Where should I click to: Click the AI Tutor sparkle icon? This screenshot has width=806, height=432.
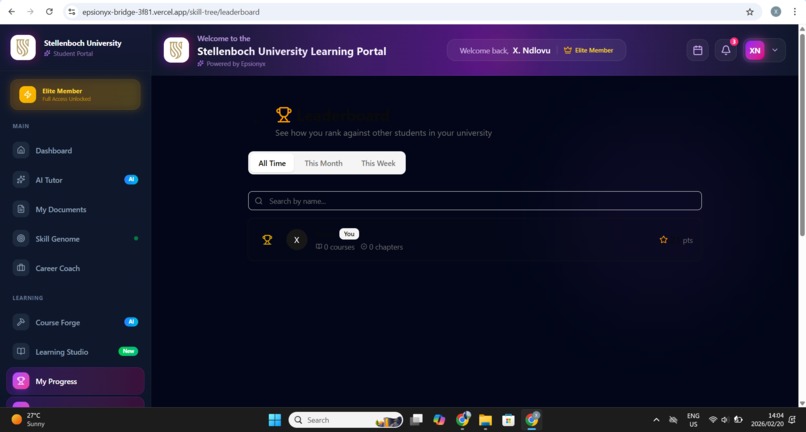point(21,179)
